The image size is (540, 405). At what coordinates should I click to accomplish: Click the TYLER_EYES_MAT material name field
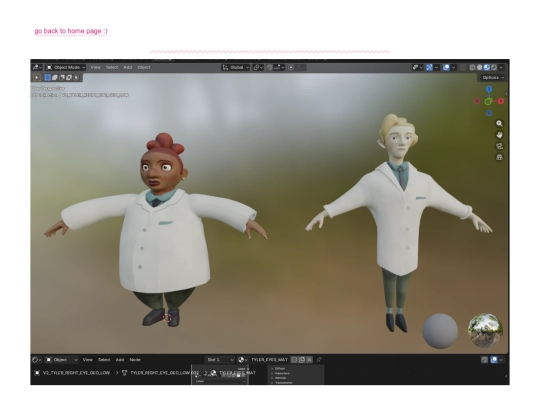click(x=269, y=360)
